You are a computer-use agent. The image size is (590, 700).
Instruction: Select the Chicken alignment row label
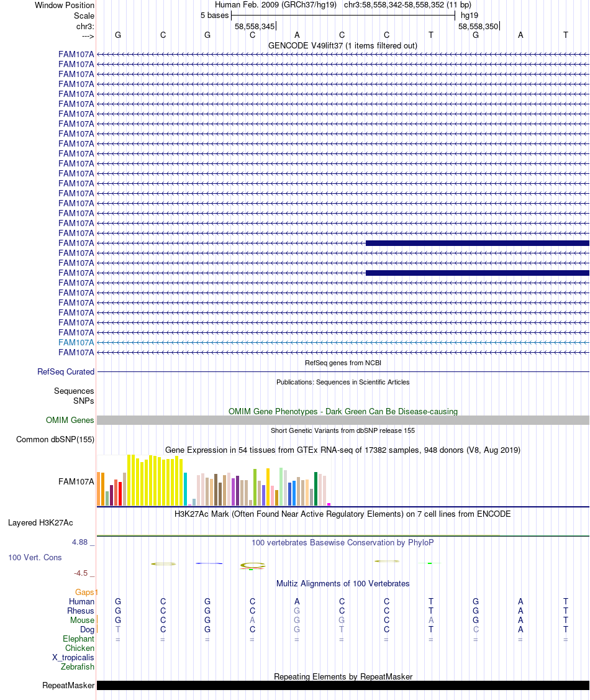click(79, 648)
